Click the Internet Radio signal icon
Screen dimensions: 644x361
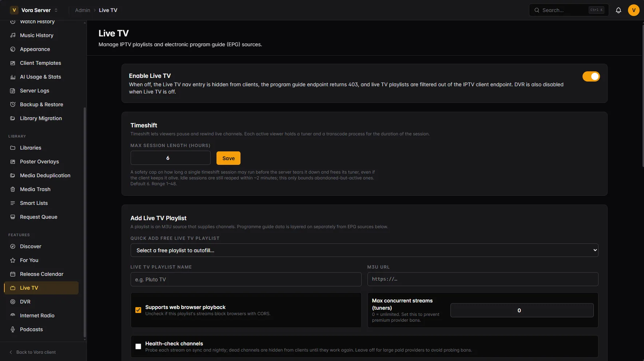pos(13,316)
